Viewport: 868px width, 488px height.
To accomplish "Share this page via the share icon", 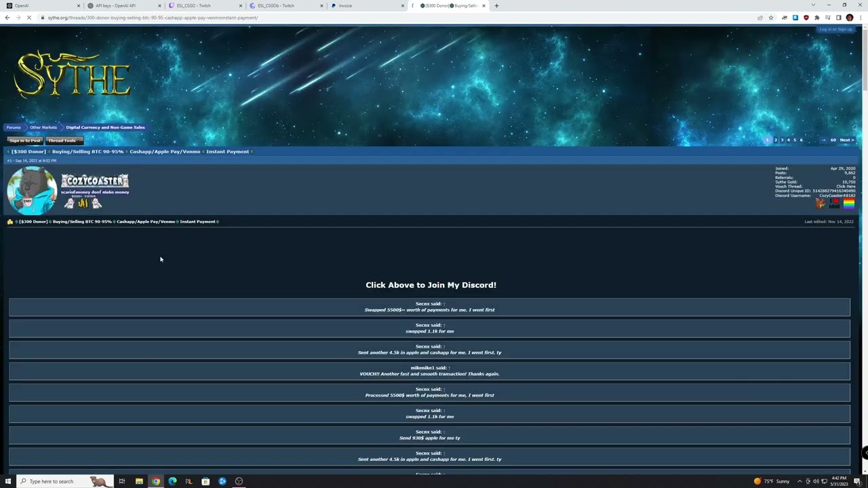I will click(760, 18).
